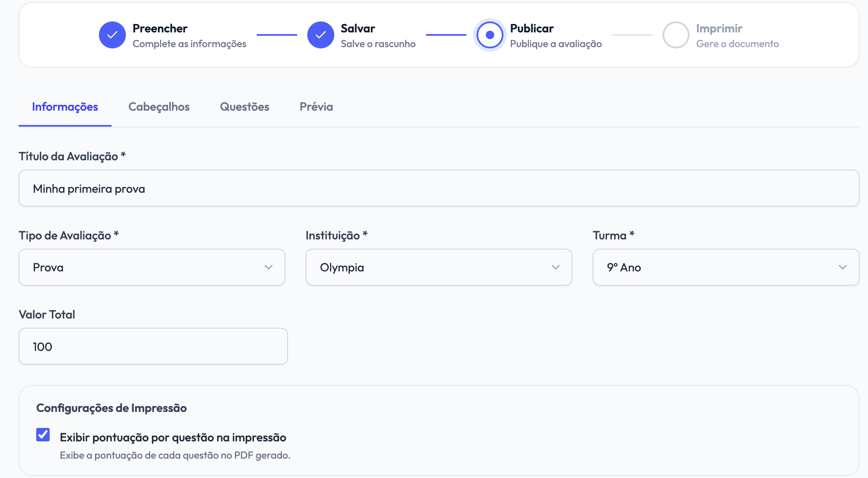The height and width of the screenshot is (478, 868).
Task: Switch to the Questões tab
Action: 245,107
